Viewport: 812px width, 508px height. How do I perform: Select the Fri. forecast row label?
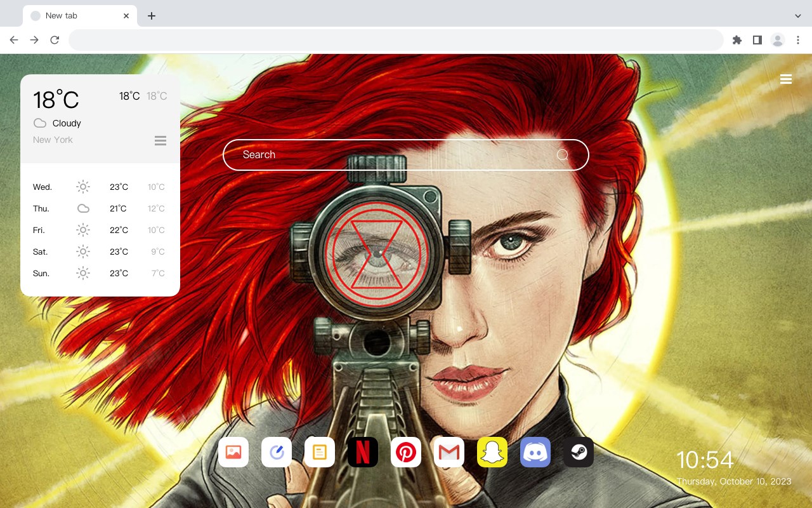39,231
